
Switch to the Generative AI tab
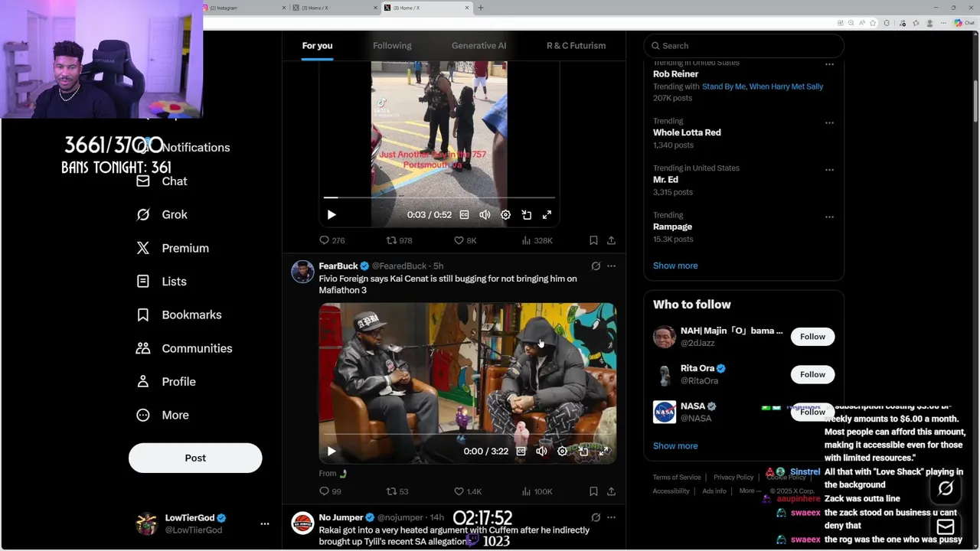pos(479,46)
